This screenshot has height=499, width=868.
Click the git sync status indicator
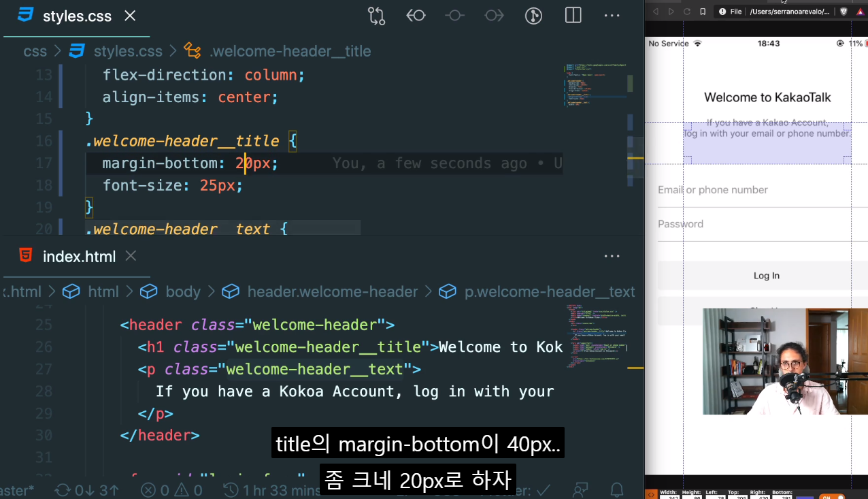(87, 490)
